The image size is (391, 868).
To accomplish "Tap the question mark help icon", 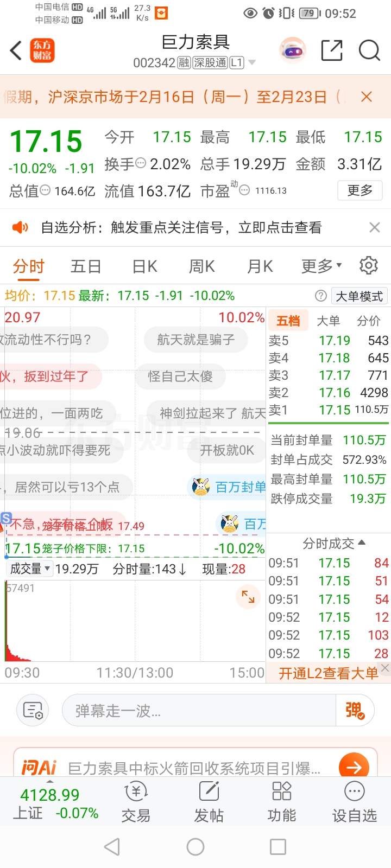I will pyautogui.click(x=321, y=296).
